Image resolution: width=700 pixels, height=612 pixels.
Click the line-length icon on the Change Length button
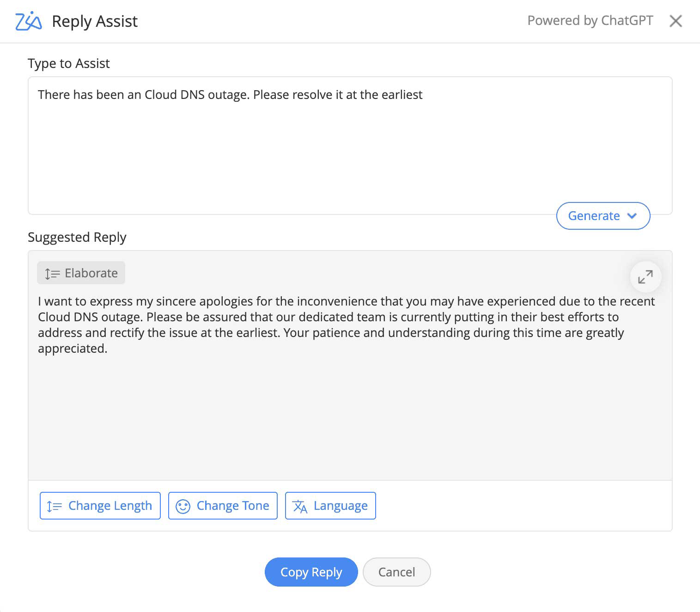pyautogui.click(x=54, y=506)
